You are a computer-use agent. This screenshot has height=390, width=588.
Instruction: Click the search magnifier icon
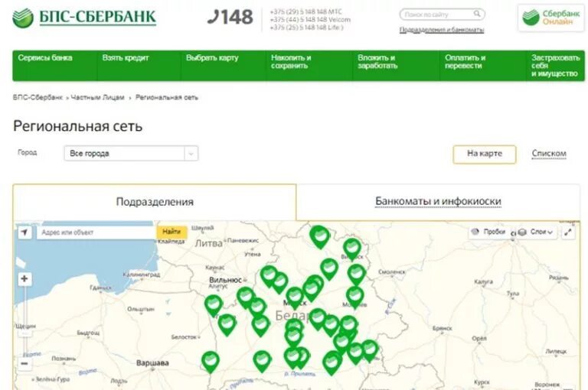tap(477, 14)
